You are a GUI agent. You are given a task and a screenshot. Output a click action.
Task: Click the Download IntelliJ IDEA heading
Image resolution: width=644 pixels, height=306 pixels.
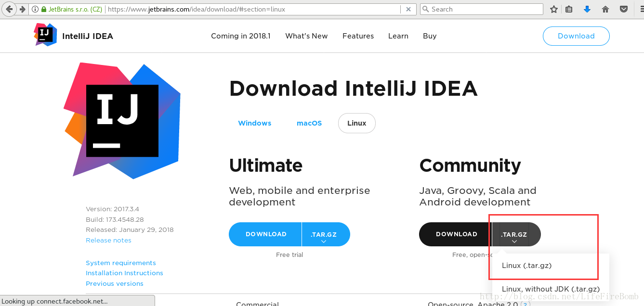(353, 89)
